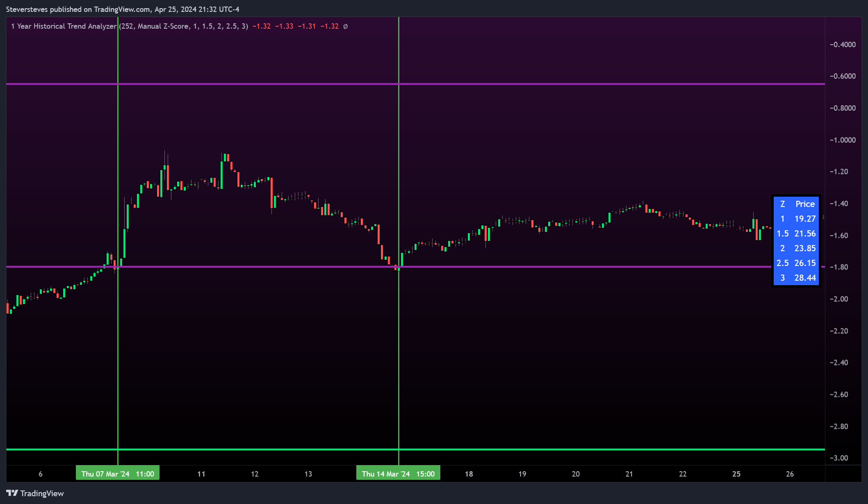Click the TradingView logo at bottom left

tap(35, 493)
